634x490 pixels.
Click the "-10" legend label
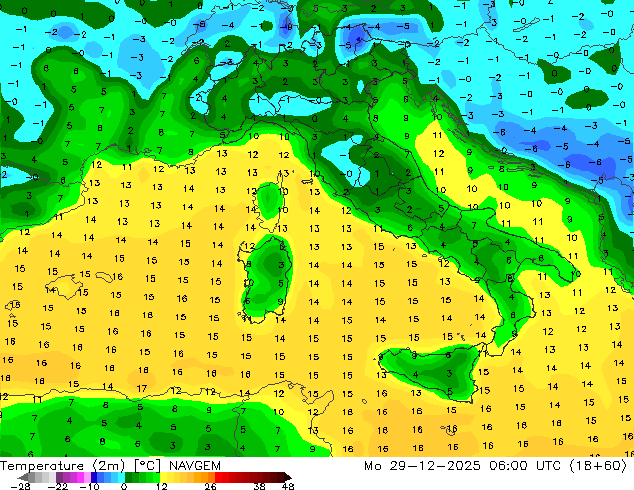89,486
